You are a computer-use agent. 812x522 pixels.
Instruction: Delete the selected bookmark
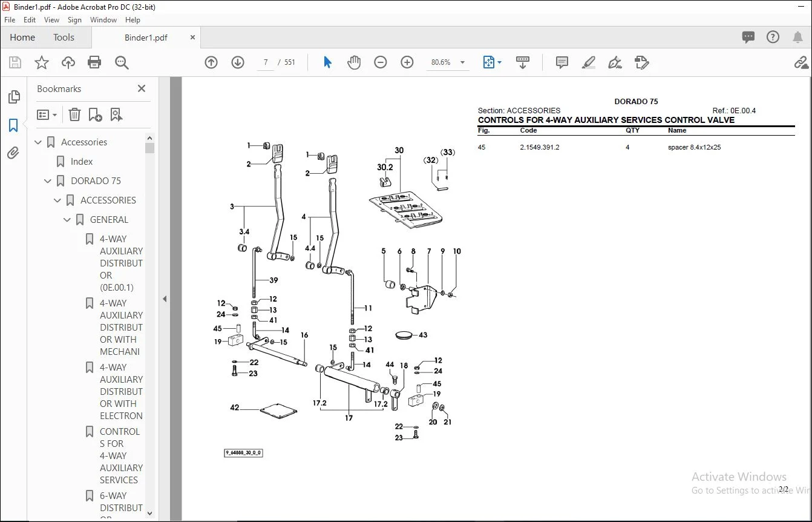click(x=74, y=114)
